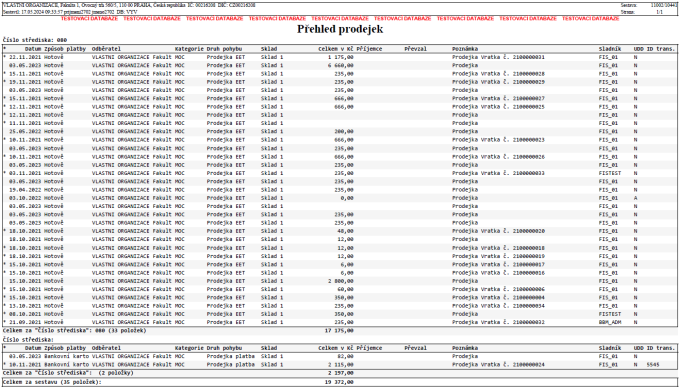Select note "Prodejka Vratka č. 2100000019"

498,256
